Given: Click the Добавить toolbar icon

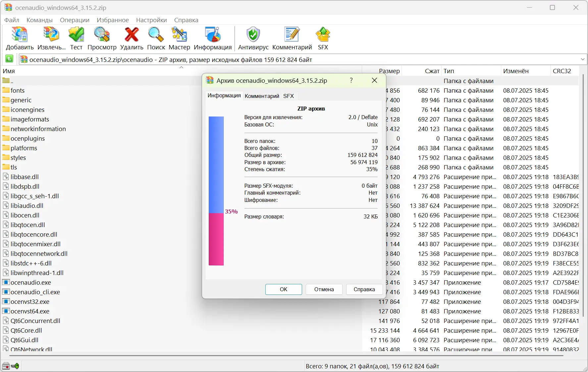Looking at the screenshot, I should (20, 35).
